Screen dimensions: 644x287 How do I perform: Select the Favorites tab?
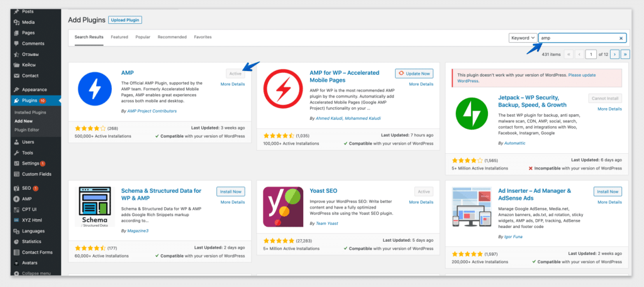(x=203, y=37)
